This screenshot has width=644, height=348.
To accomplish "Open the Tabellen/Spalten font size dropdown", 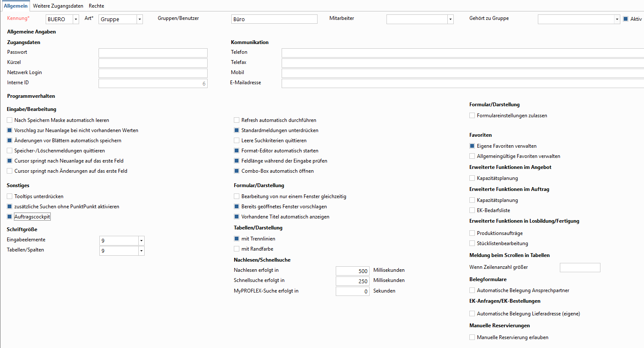I will (x=141, y=251).
